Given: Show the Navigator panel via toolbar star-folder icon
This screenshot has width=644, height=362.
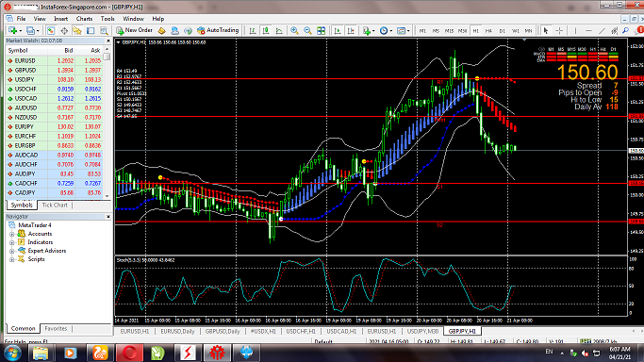Looking at the screenshot, I should pos(76,31).
